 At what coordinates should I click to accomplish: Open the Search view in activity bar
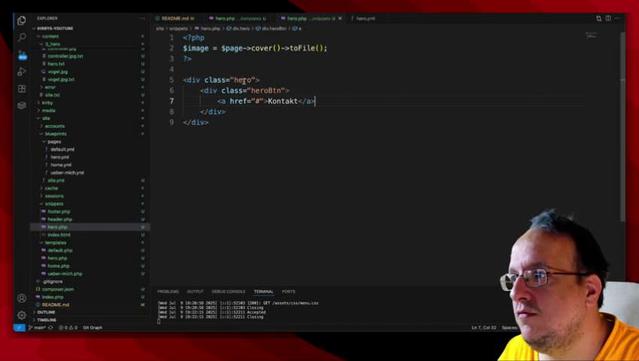click(x=22, y=37)
